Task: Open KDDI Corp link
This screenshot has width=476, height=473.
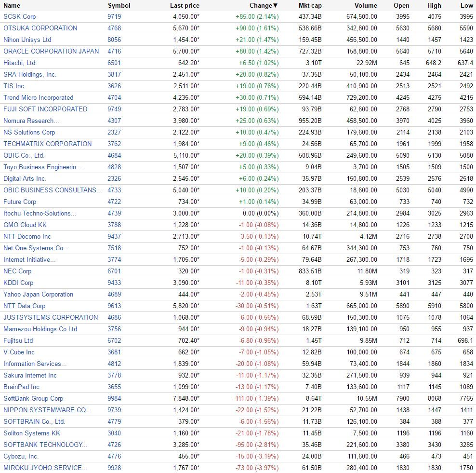Action: pos(18,283)
